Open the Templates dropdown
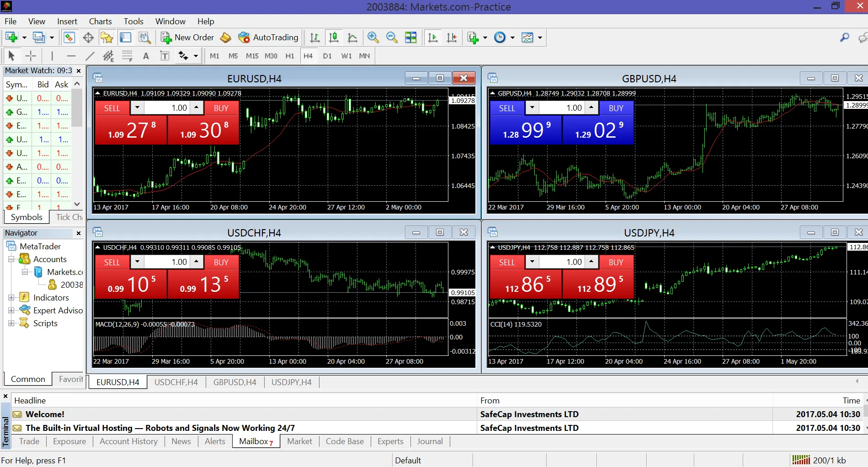 [540, 38]
